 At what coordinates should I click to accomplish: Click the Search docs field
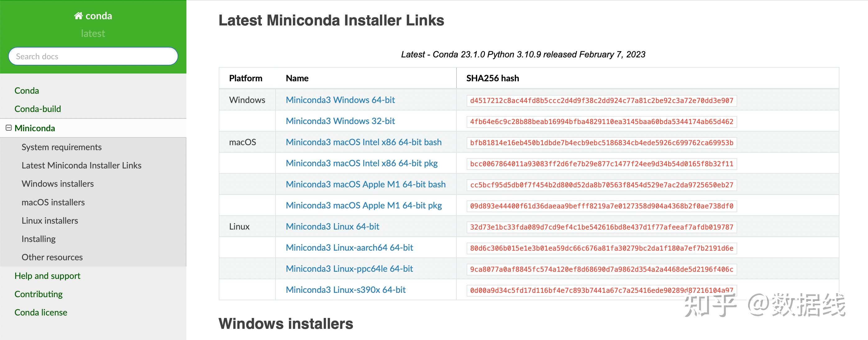(93, 56)
